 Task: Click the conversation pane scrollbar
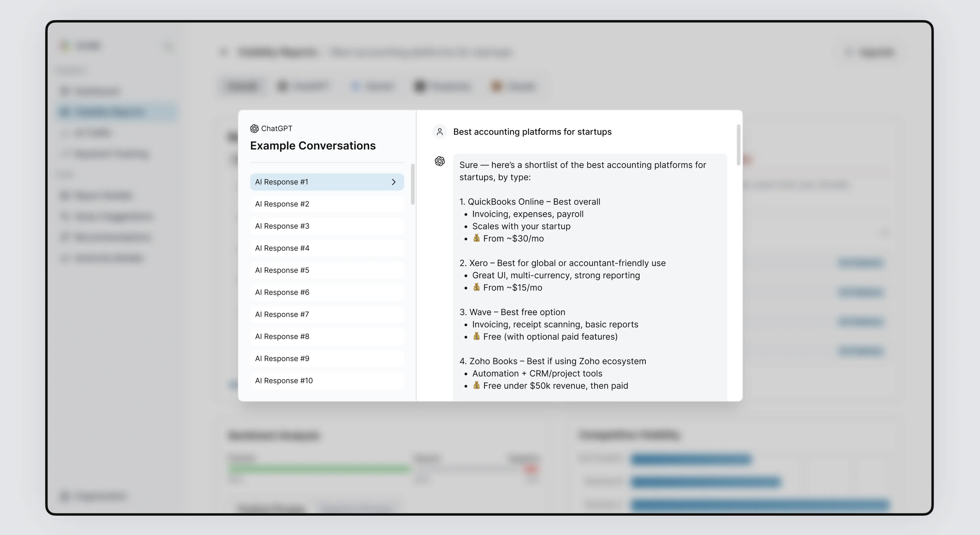738,145
